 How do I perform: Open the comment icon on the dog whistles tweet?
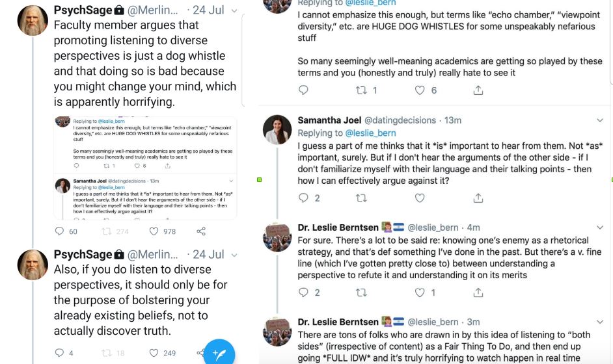pos(303,90)
